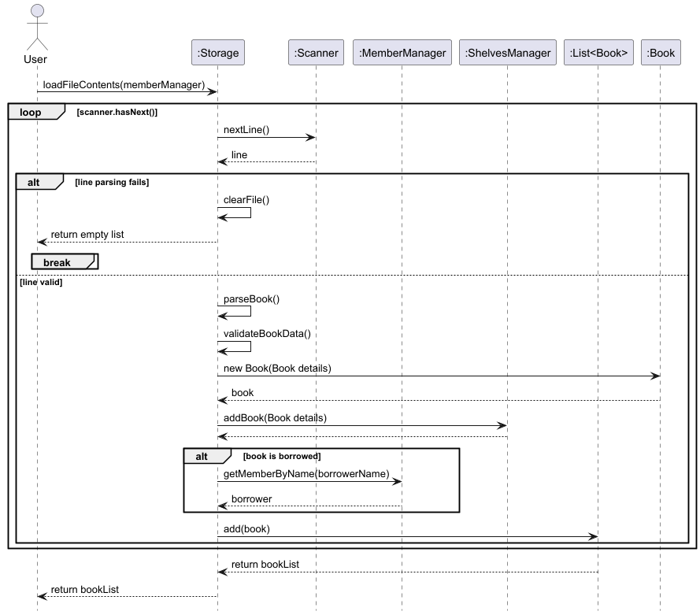This screenshot has height=615, width=700.
Task: Click the loop frame label
Action: coord(31,112)
